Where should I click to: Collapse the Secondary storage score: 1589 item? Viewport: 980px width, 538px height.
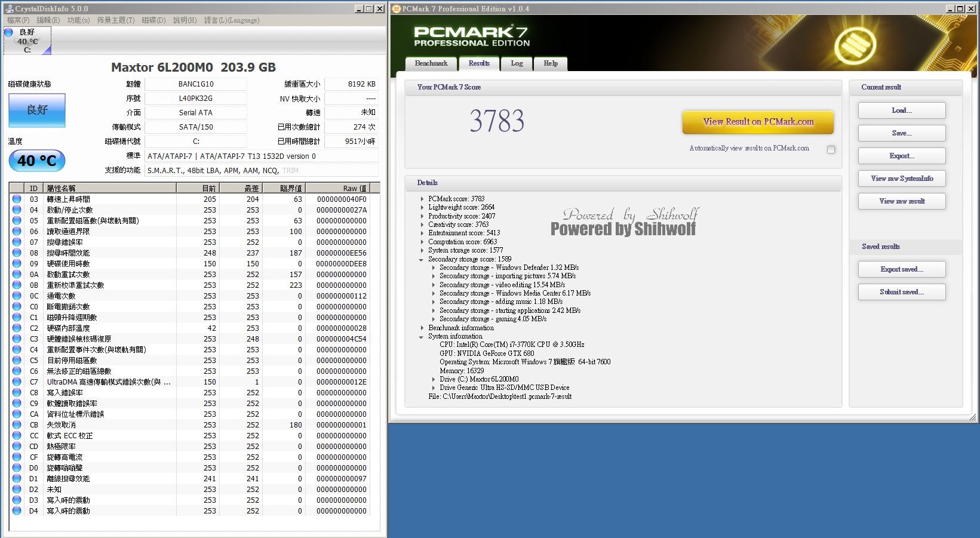point(422,259)
